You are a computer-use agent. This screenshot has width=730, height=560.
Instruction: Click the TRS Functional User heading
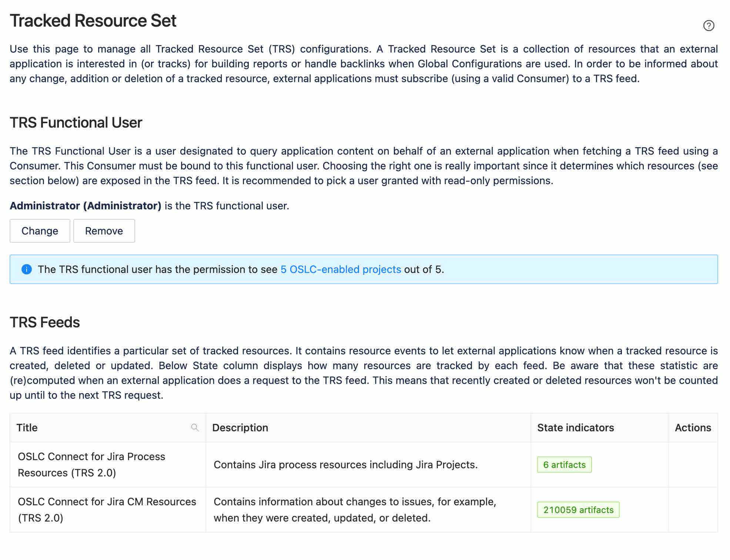[76, 123]
